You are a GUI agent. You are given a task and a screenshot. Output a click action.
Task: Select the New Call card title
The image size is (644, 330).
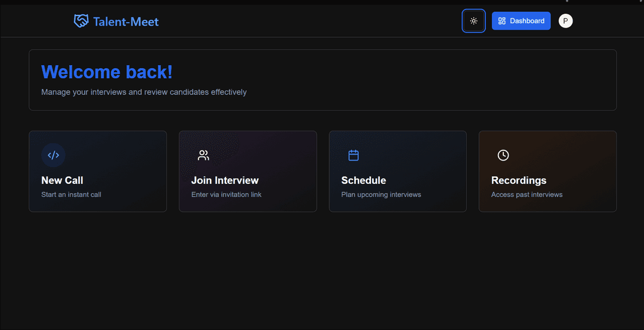[62, 180]
